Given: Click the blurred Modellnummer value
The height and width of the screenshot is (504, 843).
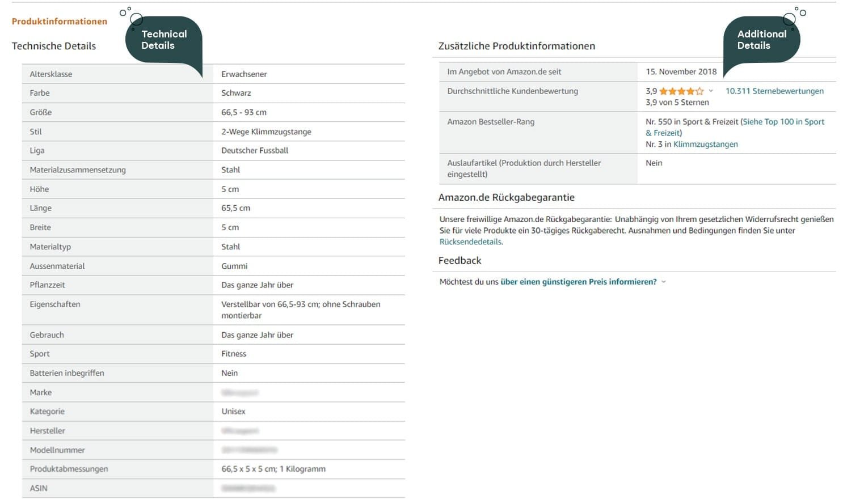Looking at the screenshot, I should [249, 450].
